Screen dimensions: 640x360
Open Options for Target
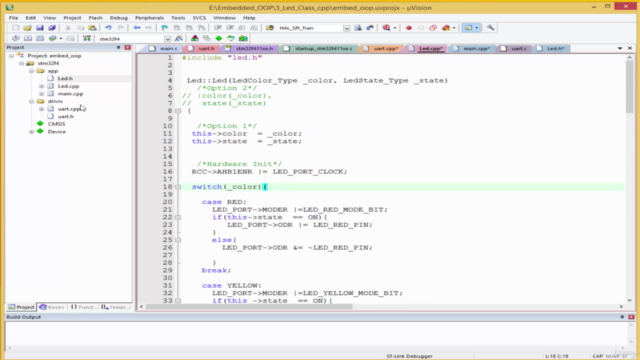pos(179,38)
